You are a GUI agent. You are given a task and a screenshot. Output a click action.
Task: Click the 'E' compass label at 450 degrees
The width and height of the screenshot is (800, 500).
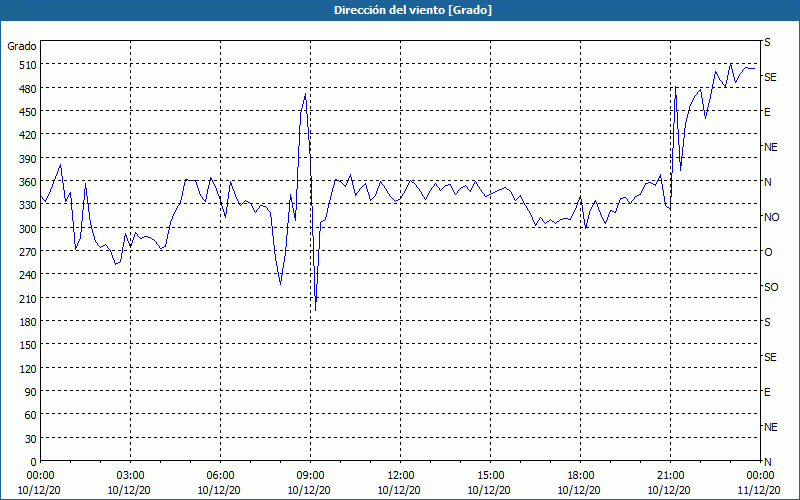point(767,112)
